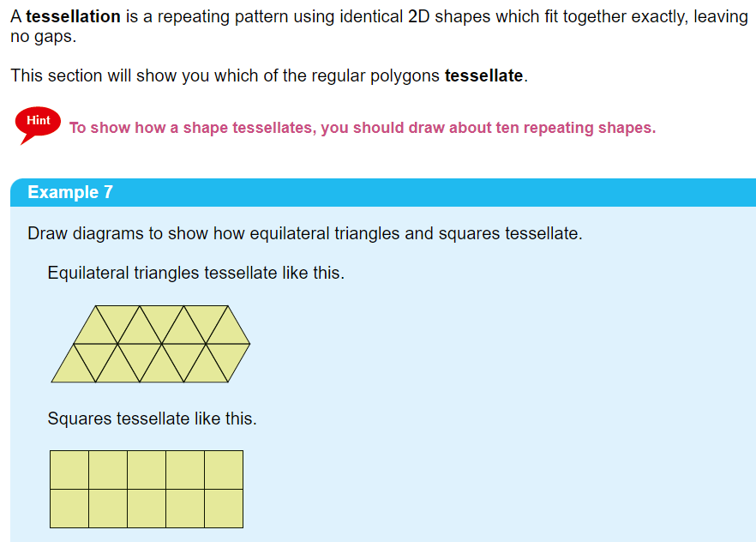Screen dimensions: 756x542
Task: Select the squares tessellation grid diagram
Action: click(146, 489)
